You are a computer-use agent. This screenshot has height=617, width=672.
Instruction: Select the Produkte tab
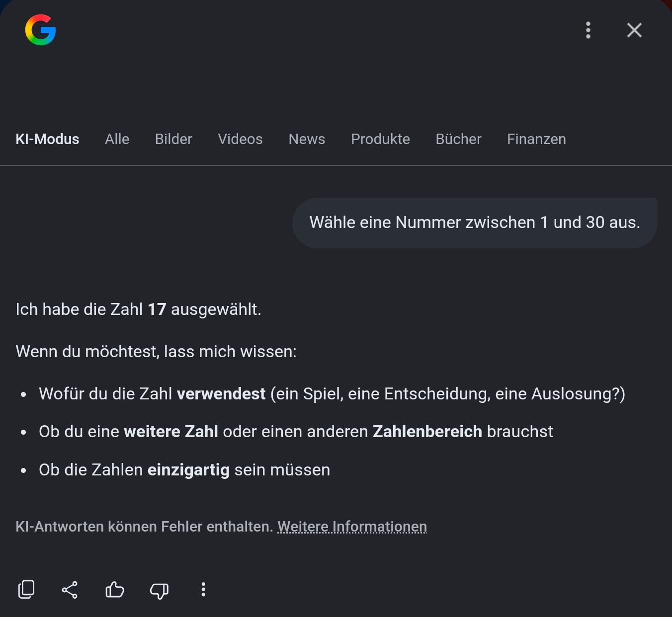[380, 139]
